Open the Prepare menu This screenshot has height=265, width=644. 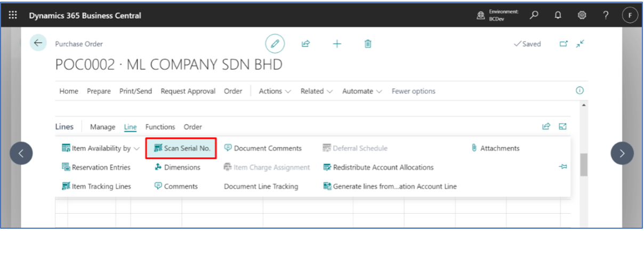point(99,91)
